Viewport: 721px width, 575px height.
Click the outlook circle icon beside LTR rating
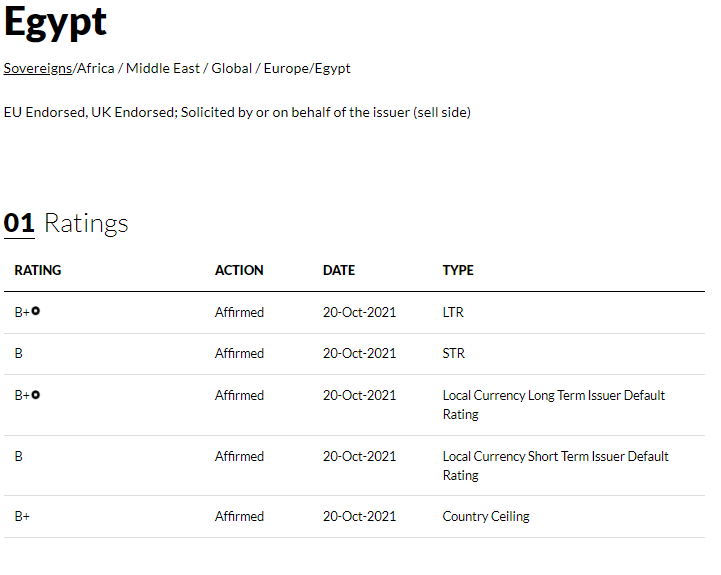click(x=36, y=311)
